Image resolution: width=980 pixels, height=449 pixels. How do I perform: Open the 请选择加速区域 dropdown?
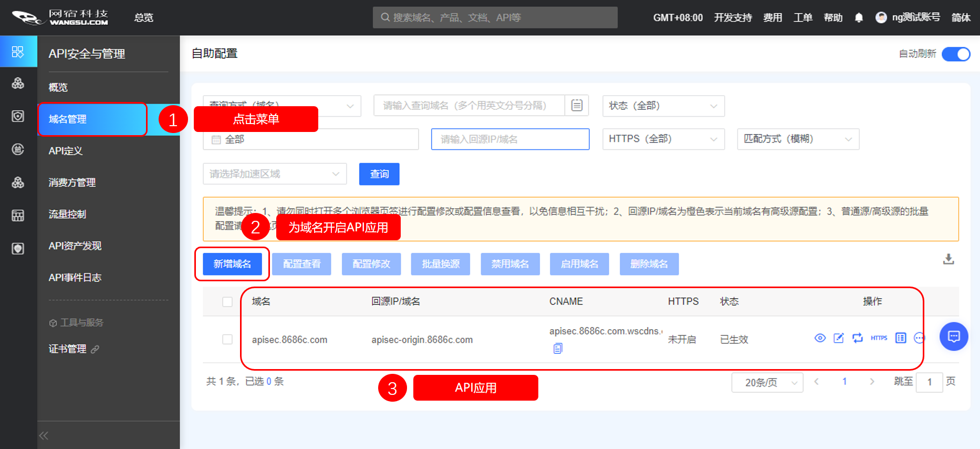click(x=275, y=174)
